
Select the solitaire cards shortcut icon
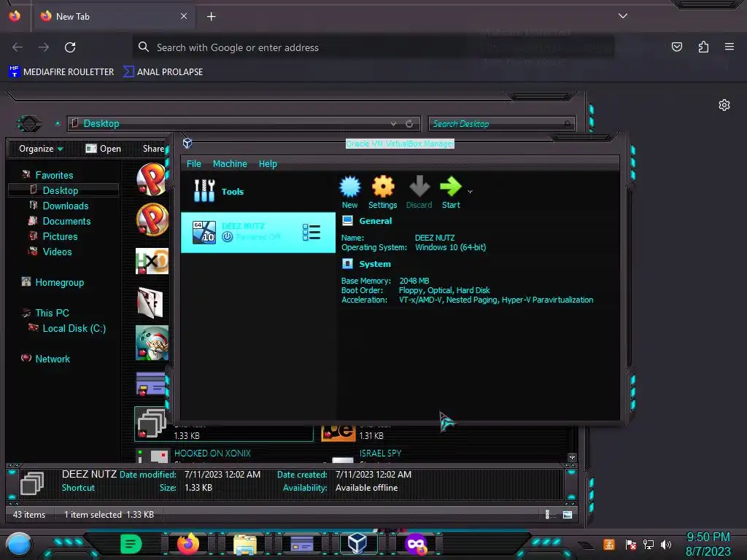point(150,303)
